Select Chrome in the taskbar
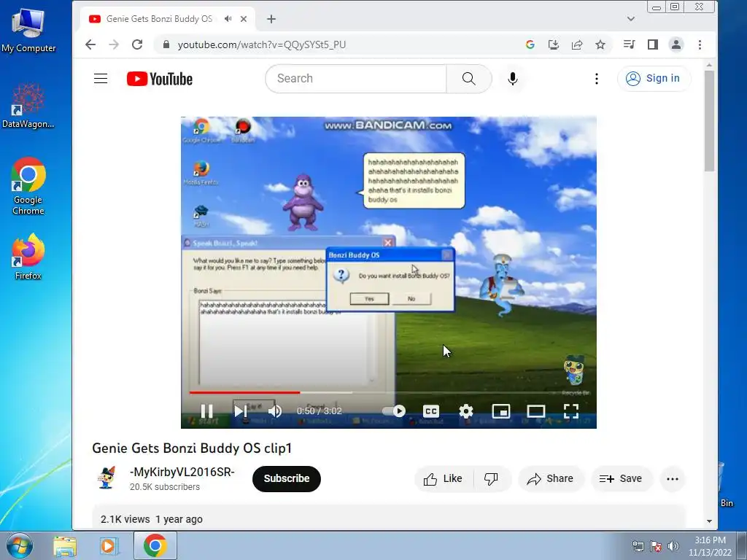The image size is (747, 560). [155, 545]
